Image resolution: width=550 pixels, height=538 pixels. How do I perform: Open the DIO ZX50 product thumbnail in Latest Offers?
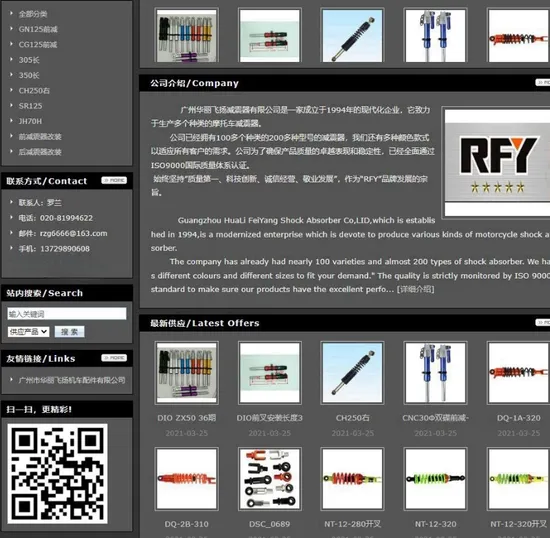click(x=187, y=372)
